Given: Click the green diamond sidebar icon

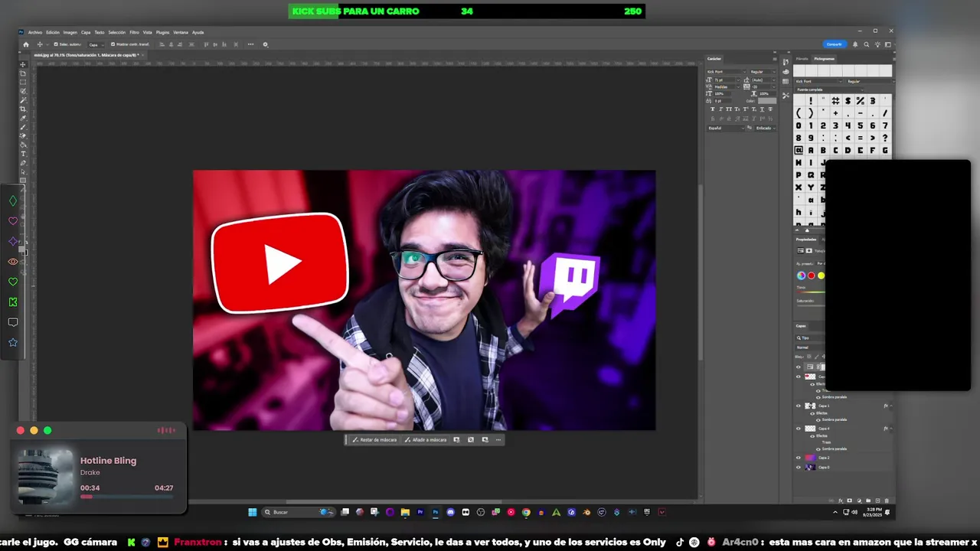Looking at the screenshot, I should [x=13, y=201].
